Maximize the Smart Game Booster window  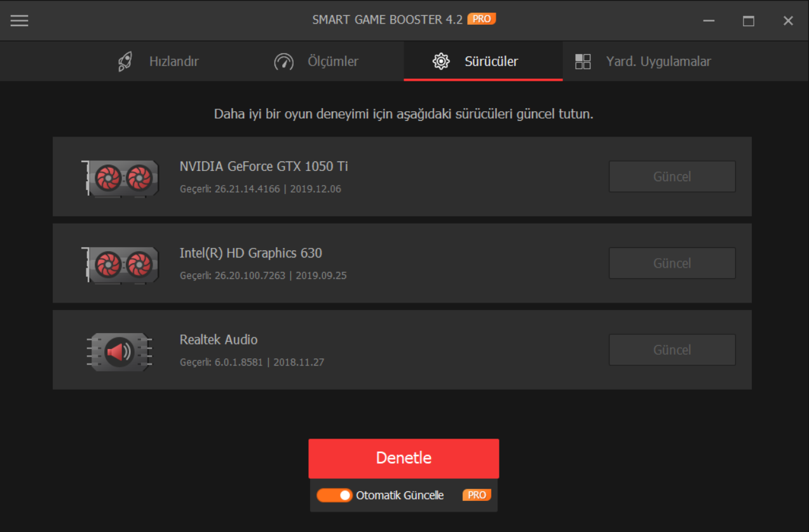tap(749, 20)
